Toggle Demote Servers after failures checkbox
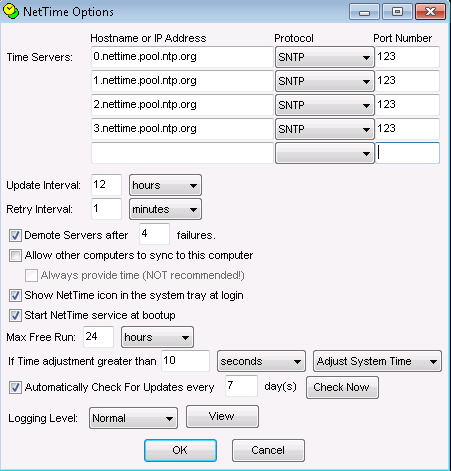Viewport: 451px width, 471px height. pyautogui.click(x=15, y=235)
